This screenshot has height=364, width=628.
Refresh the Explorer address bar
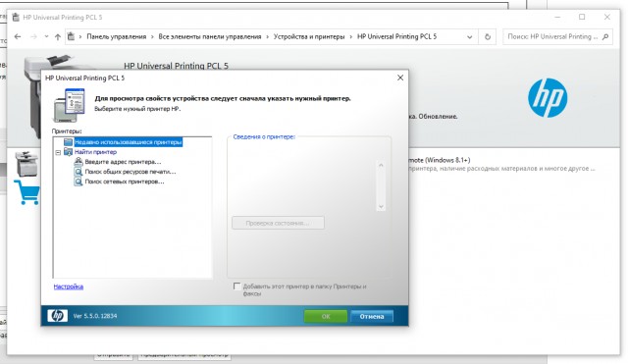click(488, 37)
